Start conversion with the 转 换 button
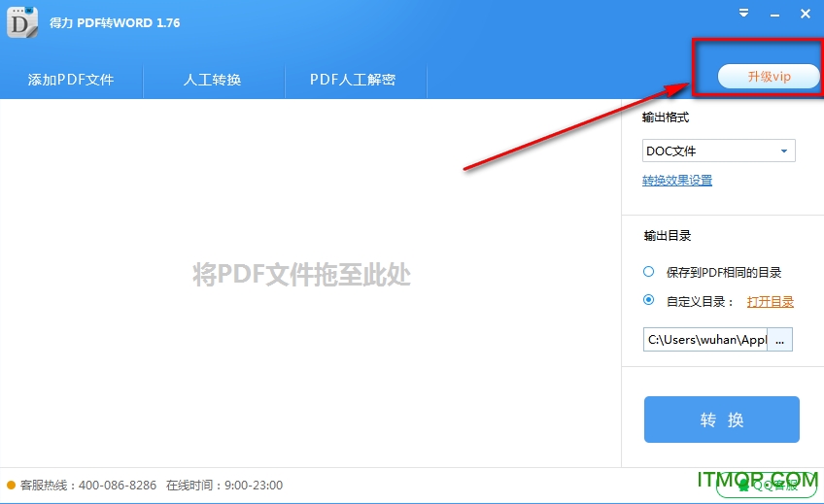Screen dimensions: 824x504 (x=722, y=420)
